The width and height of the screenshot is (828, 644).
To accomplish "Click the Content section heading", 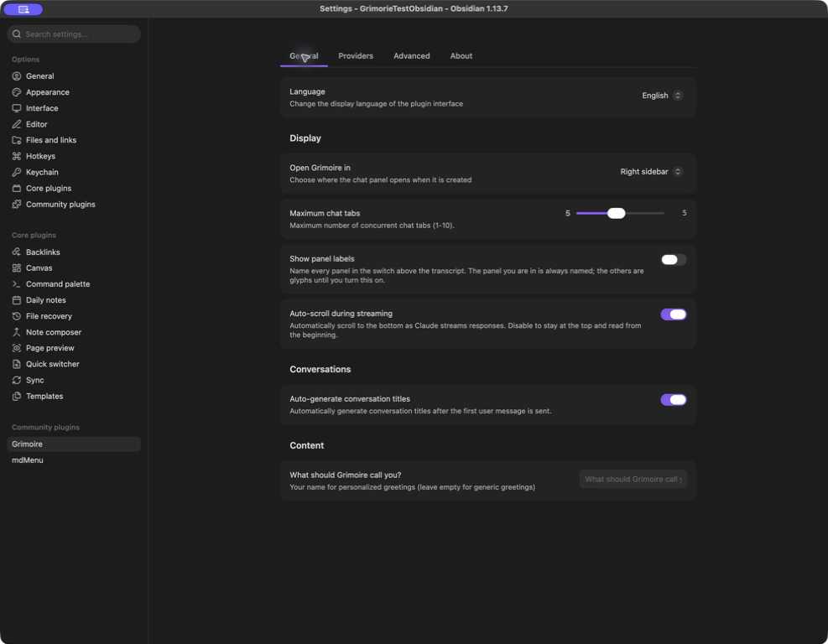I will [307, 445].
